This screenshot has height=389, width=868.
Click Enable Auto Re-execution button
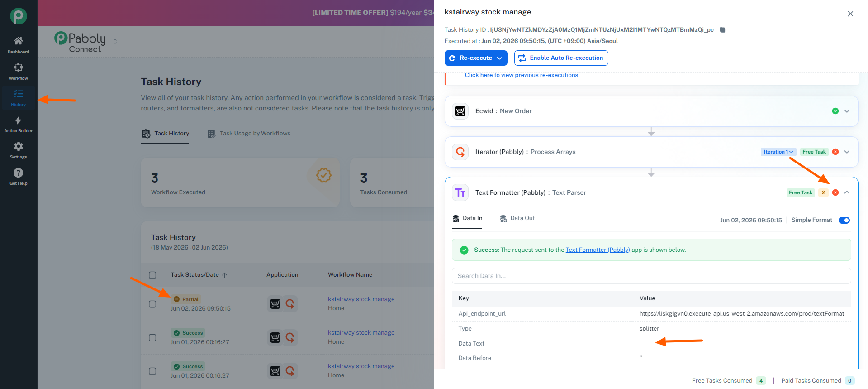561,58
